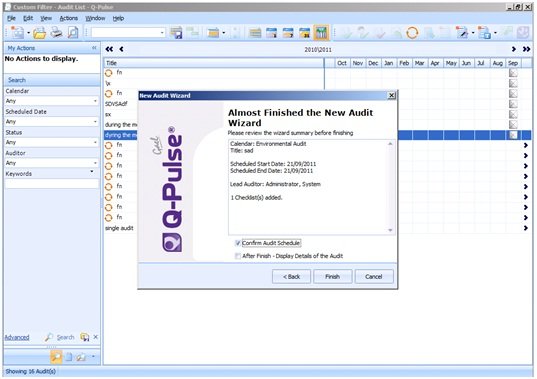Click the Finish button in the wizard
This screenshot has height=379, width=537.
(x=333, y=277)
